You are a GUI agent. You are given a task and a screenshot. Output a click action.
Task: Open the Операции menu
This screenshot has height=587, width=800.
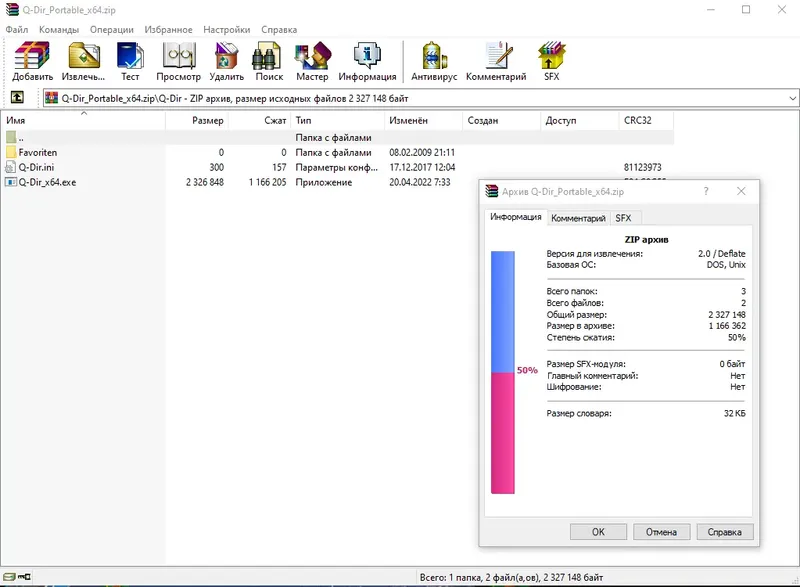(112, 30)
